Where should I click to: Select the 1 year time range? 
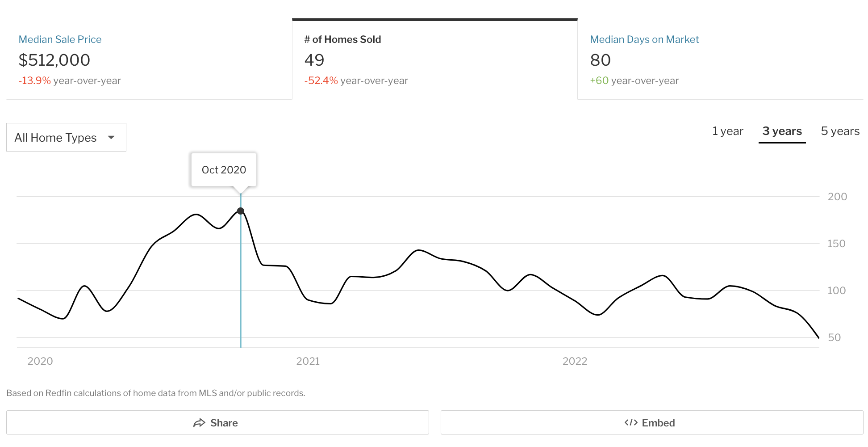pyautogui.click(x=727, y=131)
